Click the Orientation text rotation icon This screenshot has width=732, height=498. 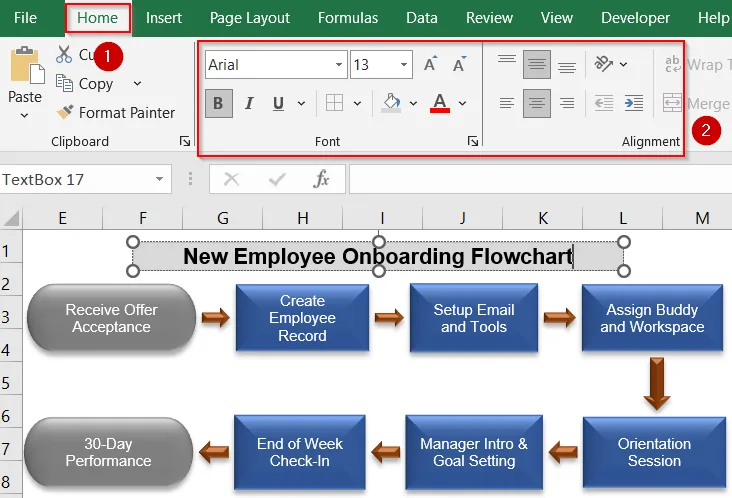pyautogui.click(x=604, y=64)
